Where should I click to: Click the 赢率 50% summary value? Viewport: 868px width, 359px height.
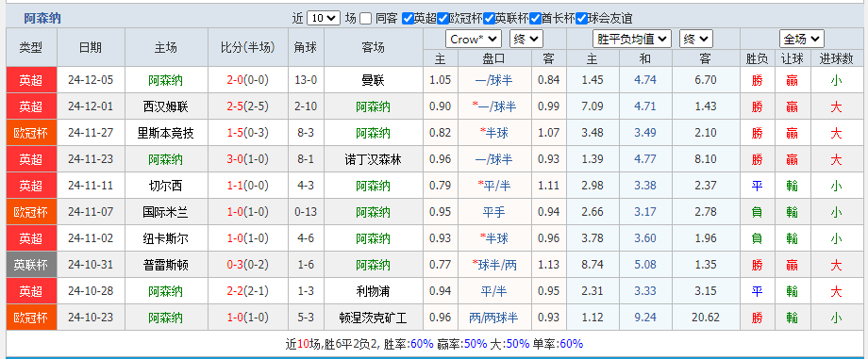coord(476,344)
